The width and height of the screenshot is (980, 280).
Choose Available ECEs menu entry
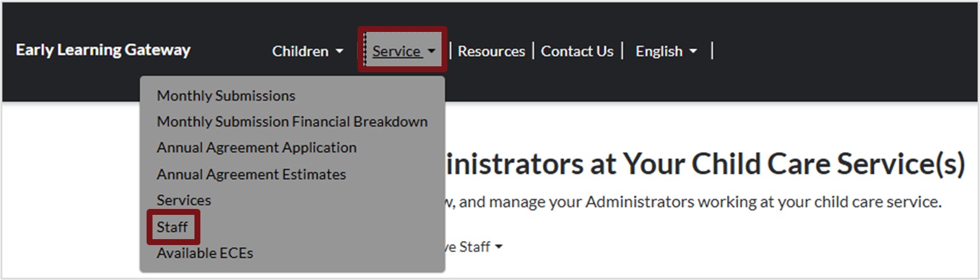tap(205, 253)
